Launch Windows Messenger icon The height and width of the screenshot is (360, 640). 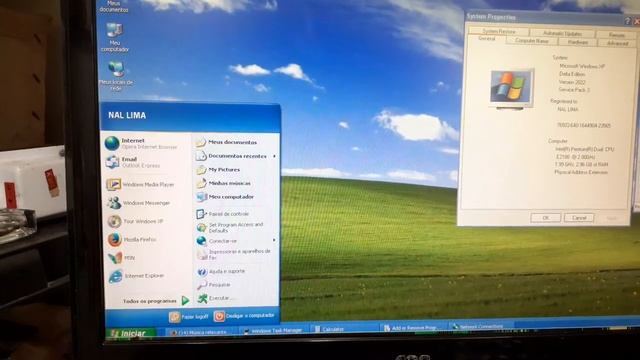coord(114,203)
